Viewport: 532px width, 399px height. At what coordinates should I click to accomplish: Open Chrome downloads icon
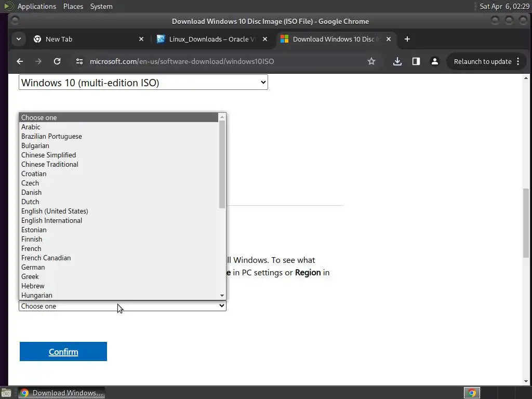coord(397,61)
